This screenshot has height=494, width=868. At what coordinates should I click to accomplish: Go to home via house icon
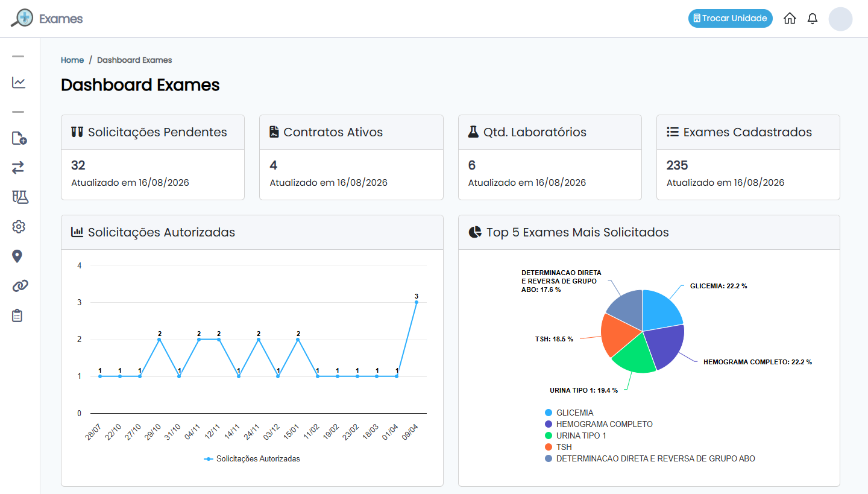pyautogui.click(x=790, y=18)
